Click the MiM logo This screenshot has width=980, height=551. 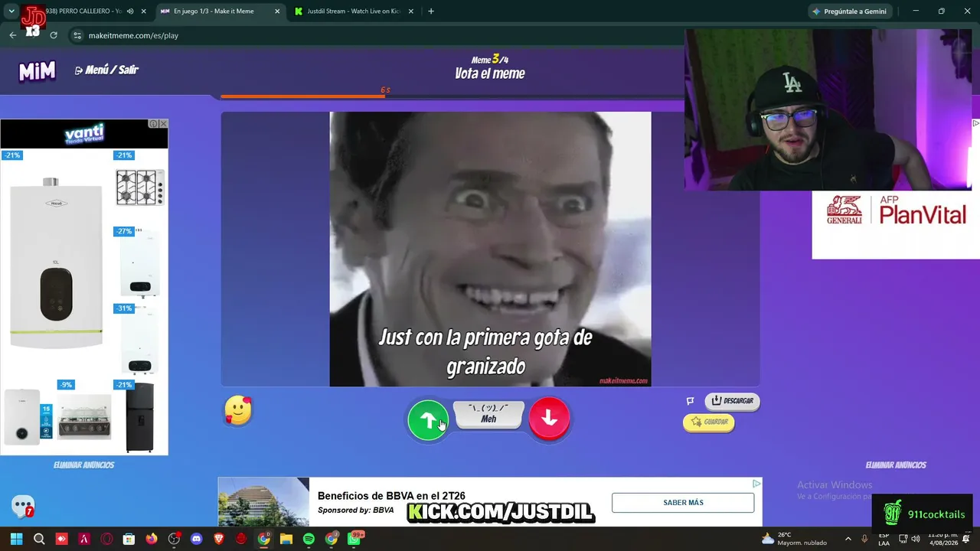pos(37,71)
